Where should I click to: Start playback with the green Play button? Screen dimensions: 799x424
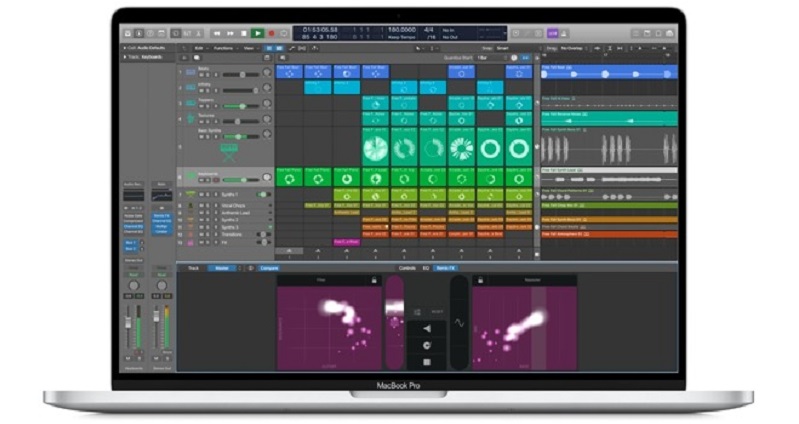(257, 34)
